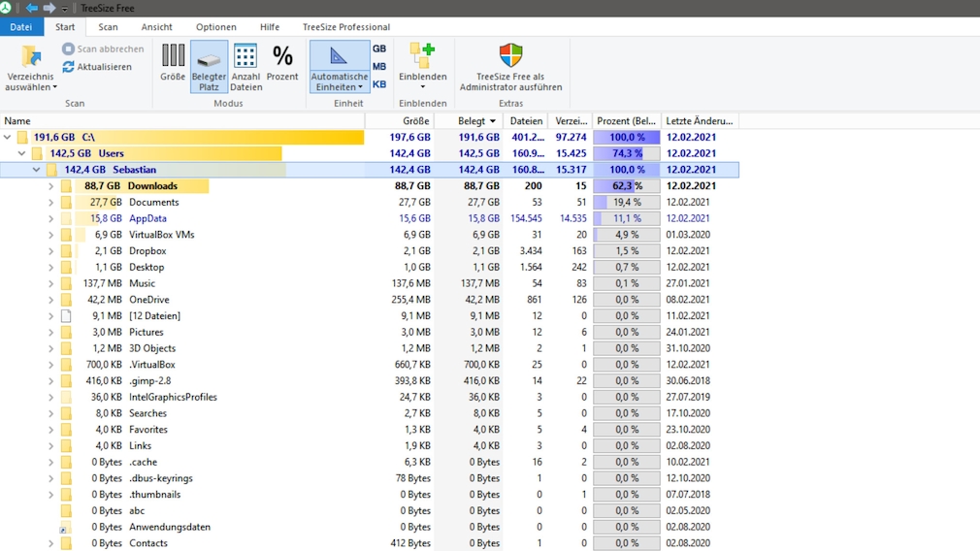Select the .dbus-keyrings folder name
This screenshot has height=551, width=980.
click(161, 478)
